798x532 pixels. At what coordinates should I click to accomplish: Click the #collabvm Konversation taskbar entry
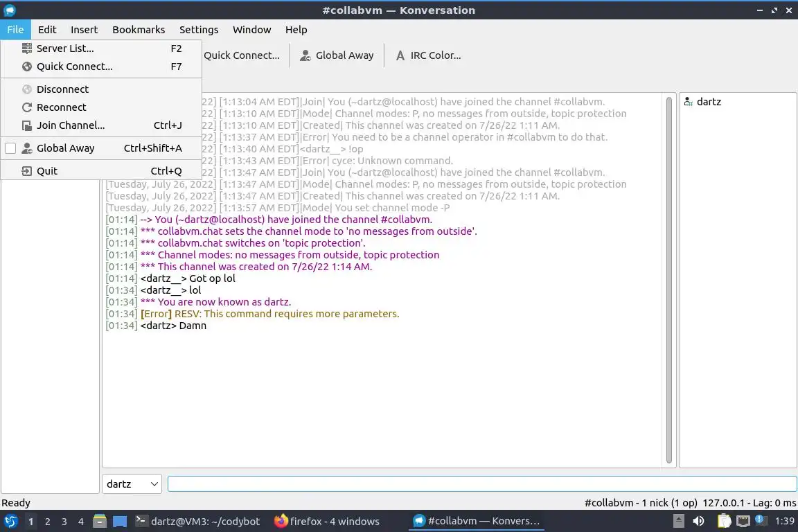point(477,522)
